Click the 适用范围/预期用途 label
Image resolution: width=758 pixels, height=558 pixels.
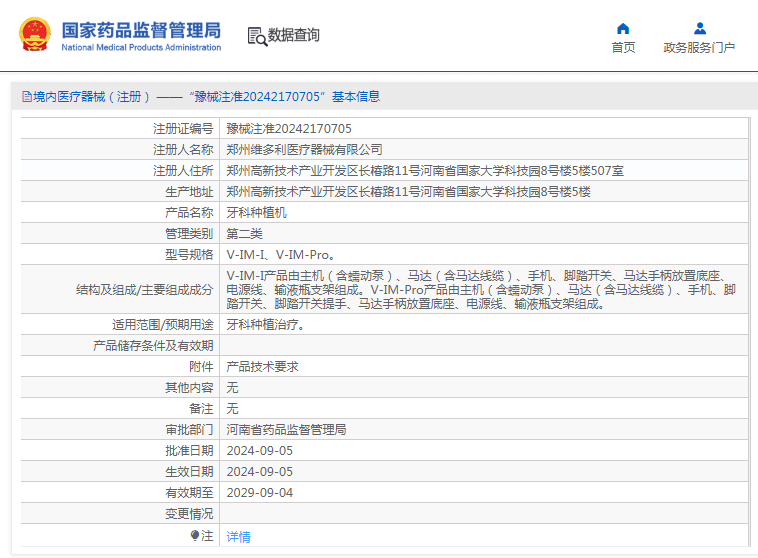[x=162, y=324]
